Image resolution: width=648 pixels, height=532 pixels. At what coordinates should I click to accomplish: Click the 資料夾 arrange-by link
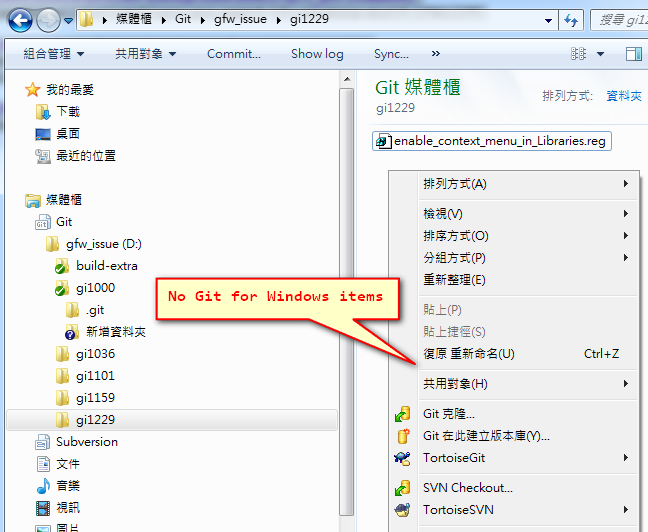click(x=624, y=96)
